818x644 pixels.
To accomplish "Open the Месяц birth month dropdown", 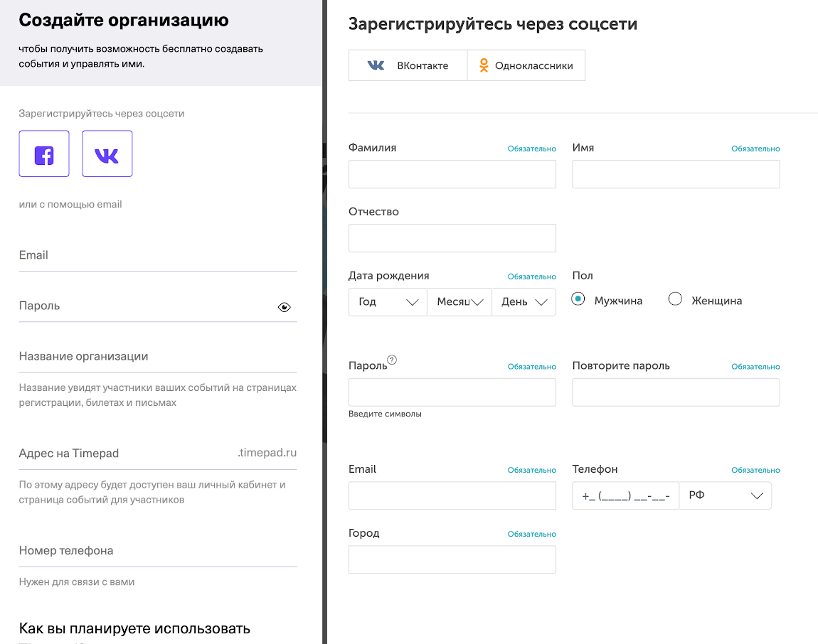I will [459, 301].
